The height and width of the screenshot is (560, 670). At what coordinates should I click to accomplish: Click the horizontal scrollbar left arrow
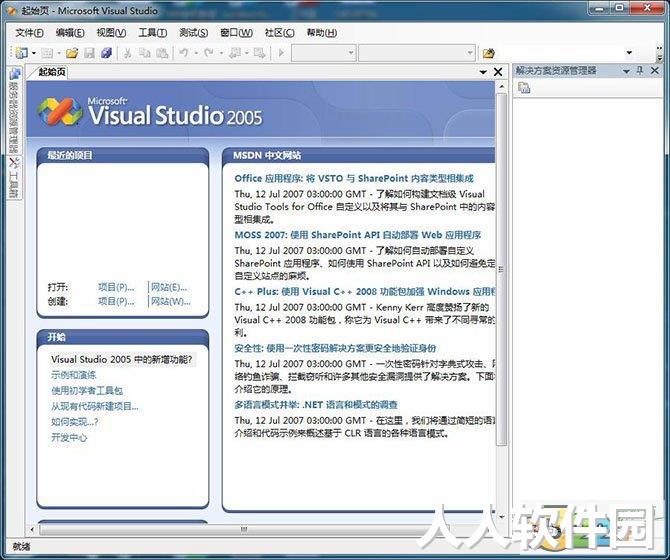click(x=32, y=530)
